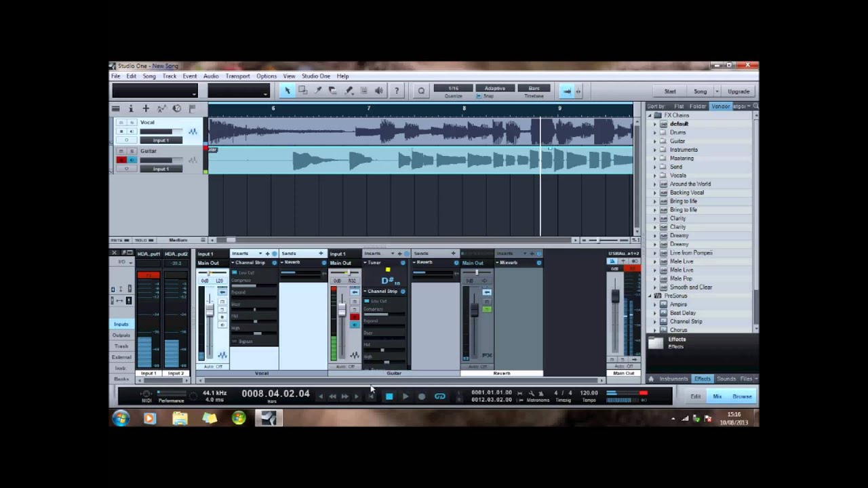Click the Vocal track waveform icon
868x488 pixels.
tap(193, 131)
